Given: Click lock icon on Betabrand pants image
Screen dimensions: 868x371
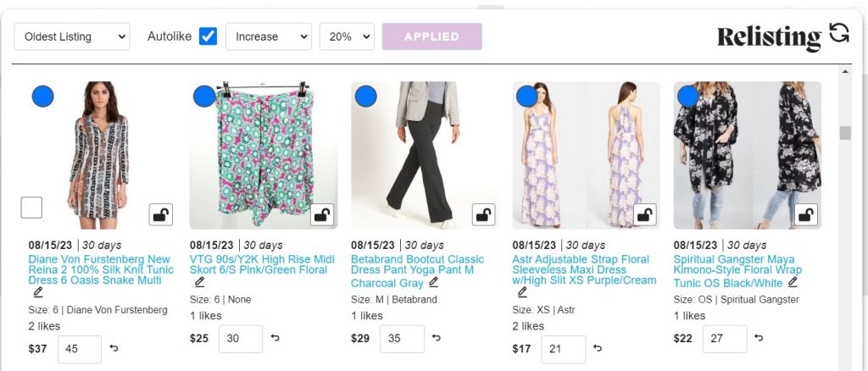Looking at the screenshot, I should 483,214.
